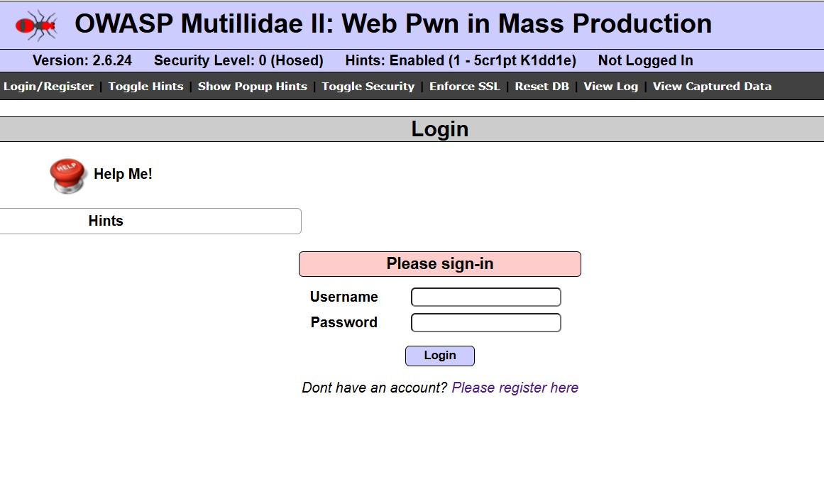
Task: Submit the form with Login button
Action: (x=439, y=356)
